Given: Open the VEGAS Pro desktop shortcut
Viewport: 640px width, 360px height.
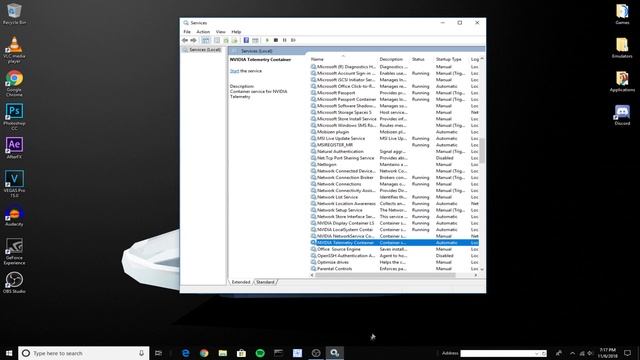Looking at the screenshot, I should (14, 184).
